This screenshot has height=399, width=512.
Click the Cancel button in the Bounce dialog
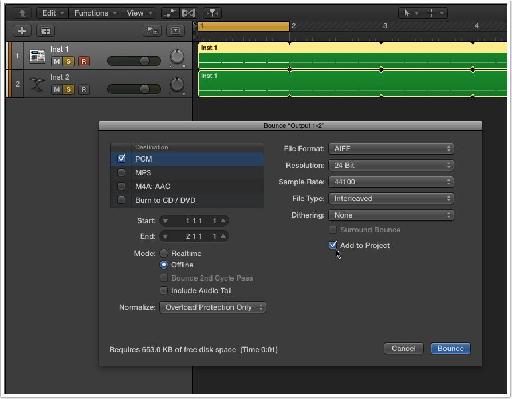tap(403, 349)
